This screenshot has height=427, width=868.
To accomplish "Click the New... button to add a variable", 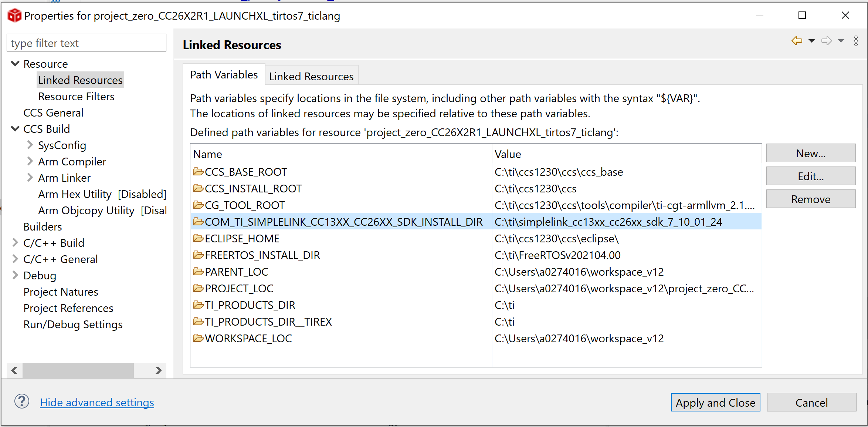I will 810,153.
